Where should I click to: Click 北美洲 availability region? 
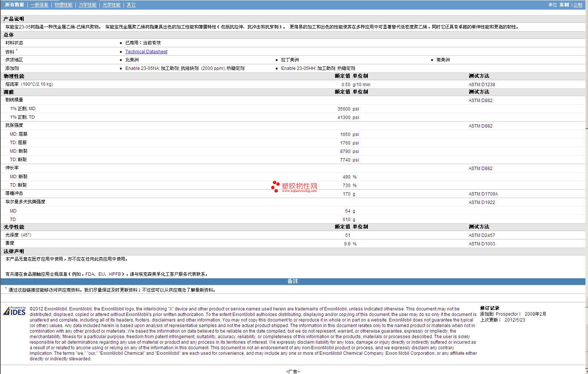click(132, 60)
